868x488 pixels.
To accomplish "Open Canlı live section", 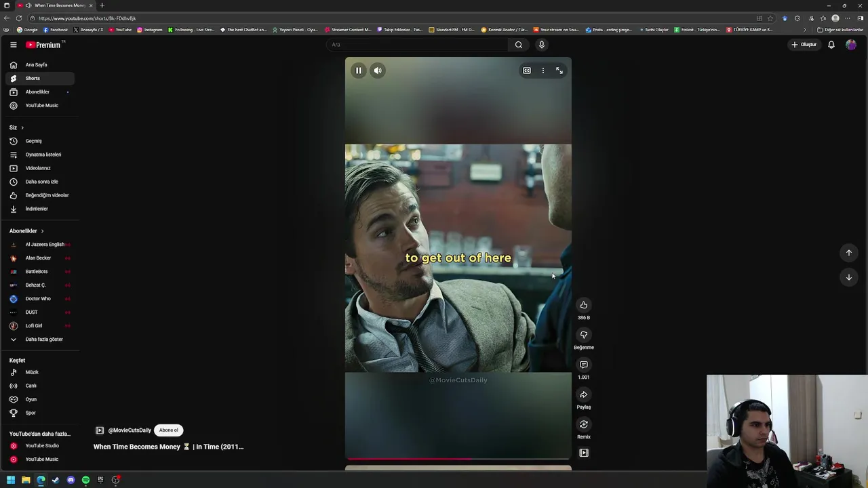I will click(40, 386).
